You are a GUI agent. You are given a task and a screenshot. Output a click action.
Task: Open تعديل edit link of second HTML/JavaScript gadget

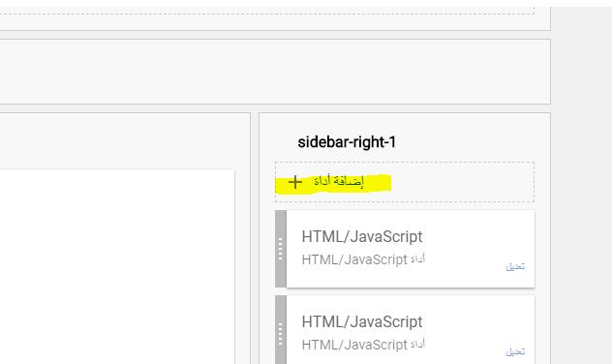click(515, 352)
